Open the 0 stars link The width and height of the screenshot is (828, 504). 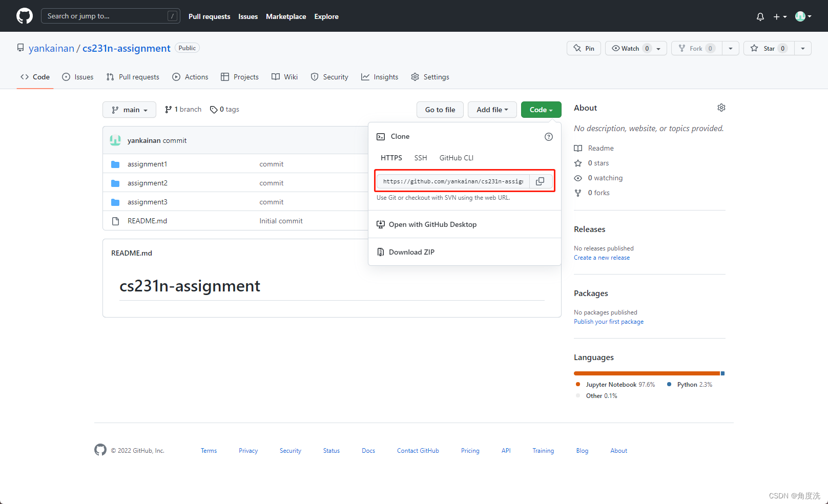(x=592, y=163)
